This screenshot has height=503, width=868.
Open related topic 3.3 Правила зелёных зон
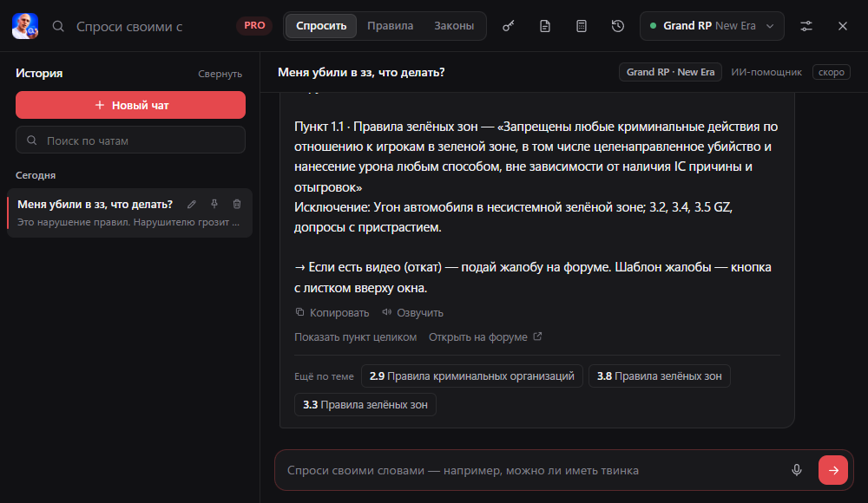(x=365, y=404)
